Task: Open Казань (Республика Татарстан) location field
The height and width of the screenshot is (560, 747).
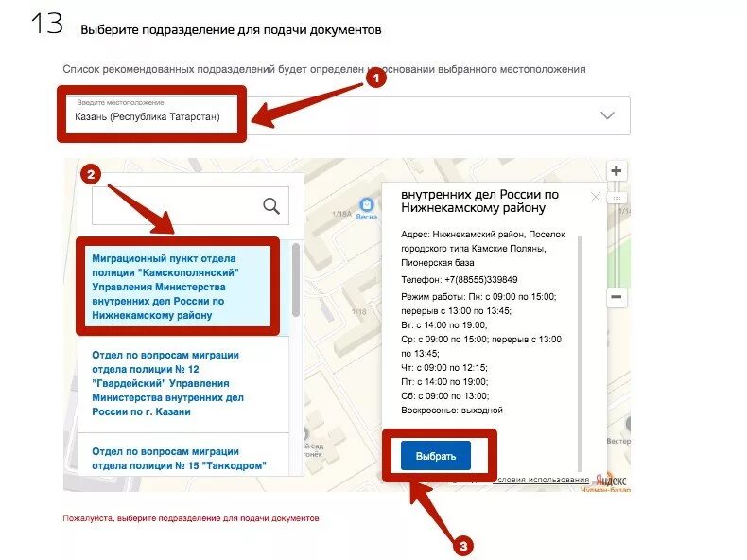Action: pyautogui.click(x=343, y=115)
